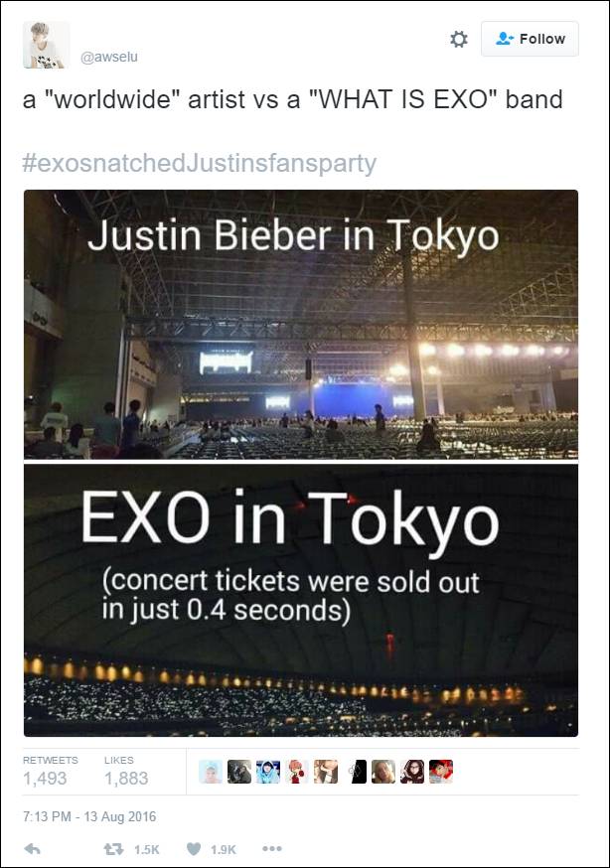Click the reply arrow icon

point(32,849)
